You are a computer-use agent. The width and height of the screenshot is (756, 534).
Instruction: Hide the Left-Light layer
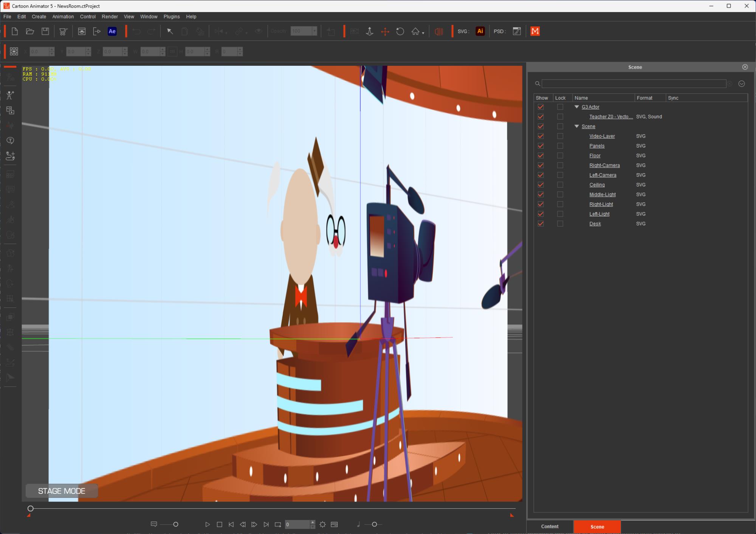pyautogui.click(x=541, y=214)
